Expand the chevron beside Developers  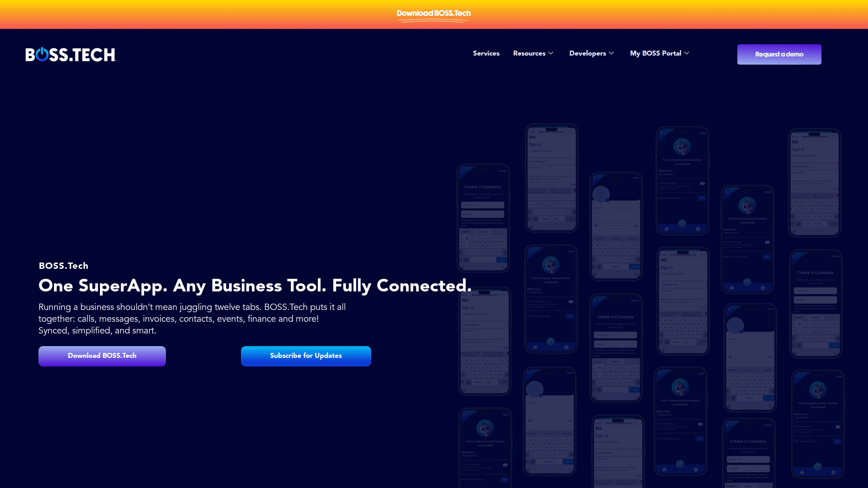click(611, 53)
